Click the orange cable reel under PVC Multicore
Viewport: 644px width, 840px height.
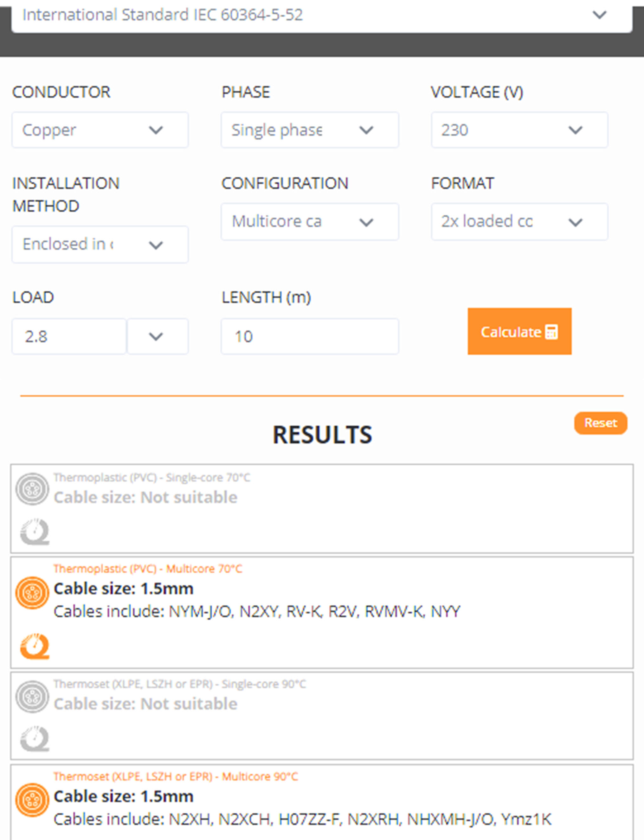click(x=35, y=646)
